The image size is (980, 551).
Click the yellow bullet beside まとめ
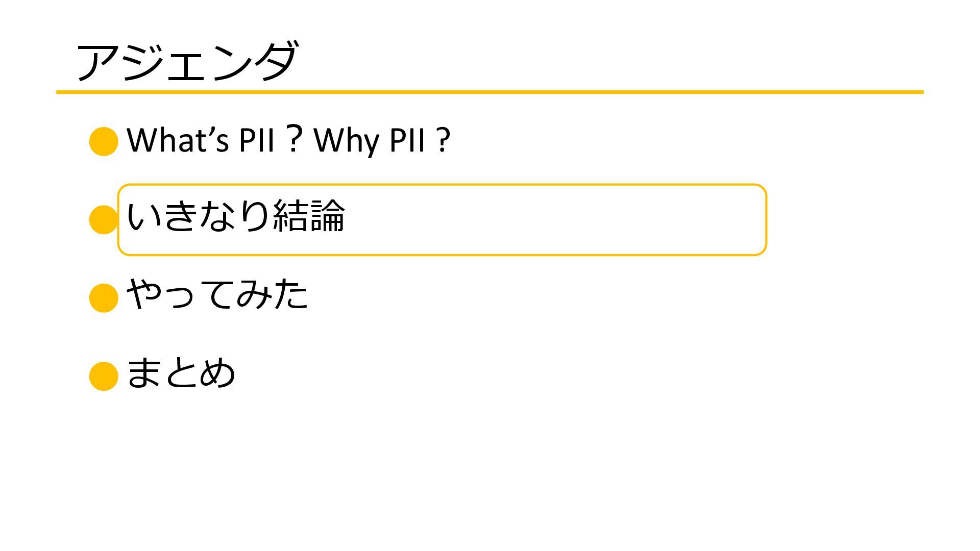(104, 376)
